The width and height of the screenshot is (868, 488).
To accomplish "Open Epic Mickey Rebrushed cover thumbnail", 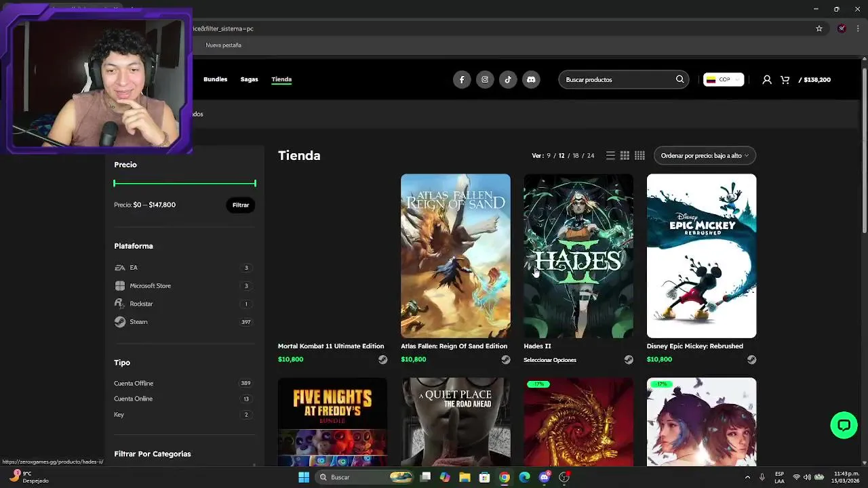I will pyautogui.click(x=701, y=256).
